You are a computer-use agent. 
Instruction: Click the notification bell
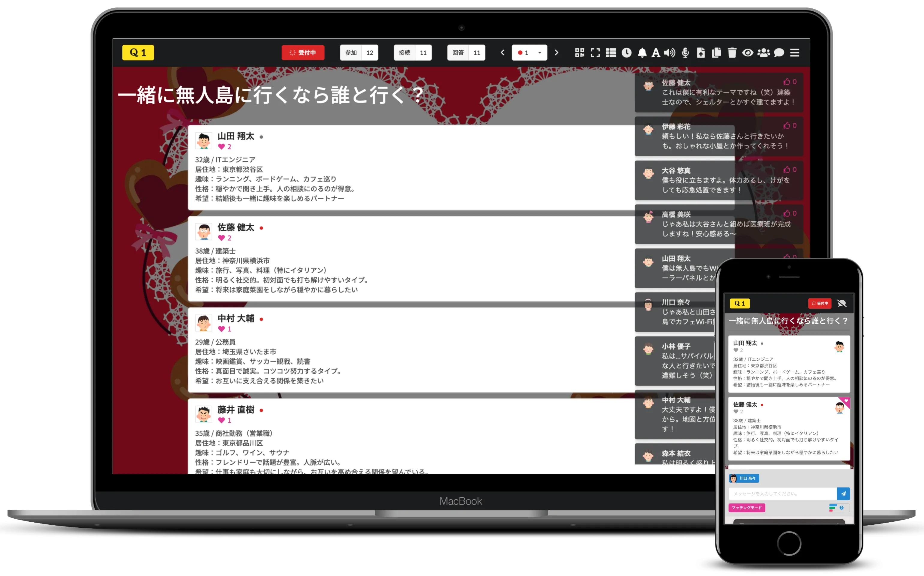(643, 53)
